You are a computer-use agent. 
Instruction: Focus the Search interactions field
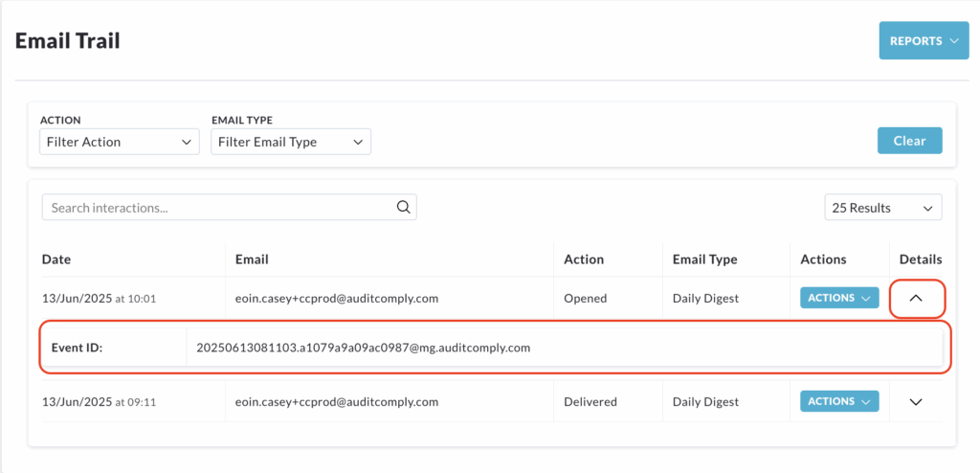click(230, 207)
